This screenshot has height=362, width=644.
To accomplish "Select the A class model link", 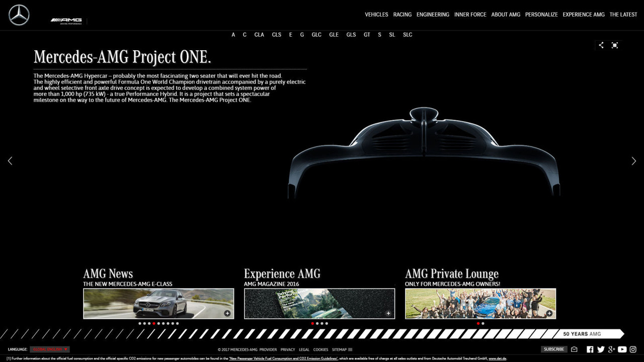I will pos(233,35).
